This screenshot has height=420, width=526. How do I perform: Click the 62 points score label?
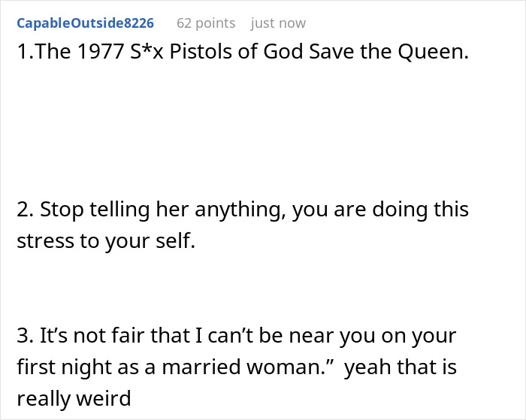pos(206,23)
